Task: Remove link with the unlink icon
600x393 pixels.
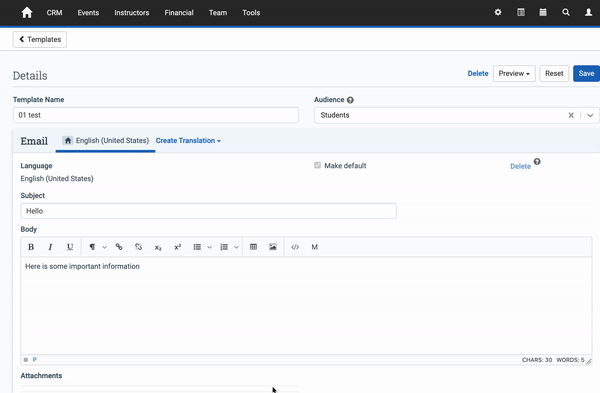Action: coord(139,247)
